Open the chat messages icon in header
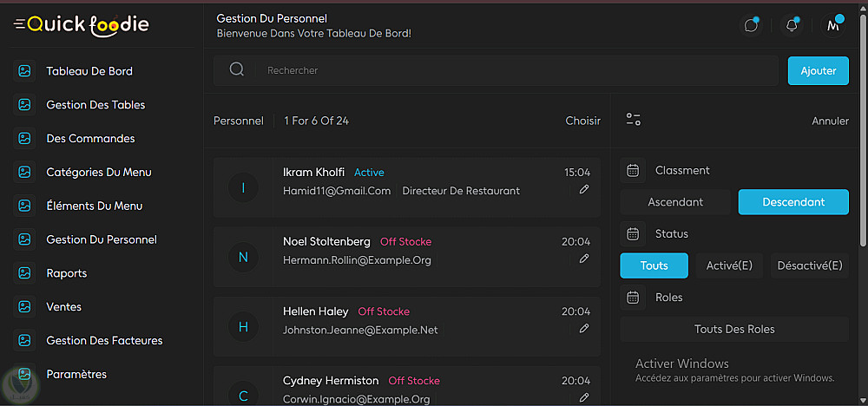Image resolution: width=868 pixels, height=406 pixels. [751, 25]
